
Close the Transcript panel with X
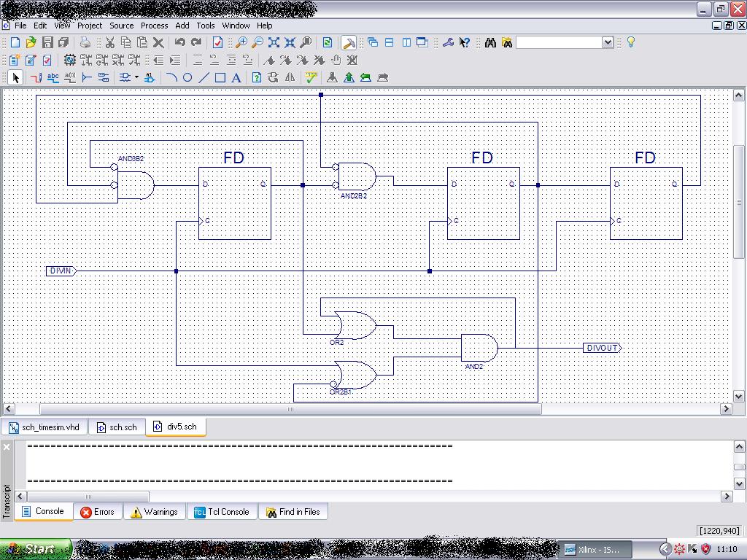(x=7, y=447)
